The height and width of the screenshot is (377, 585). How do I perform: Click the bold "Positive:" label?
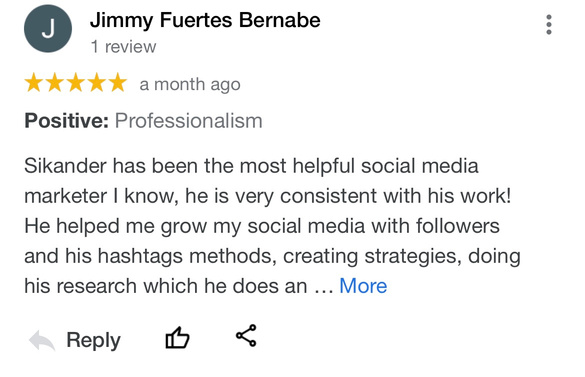click(66, 121)
